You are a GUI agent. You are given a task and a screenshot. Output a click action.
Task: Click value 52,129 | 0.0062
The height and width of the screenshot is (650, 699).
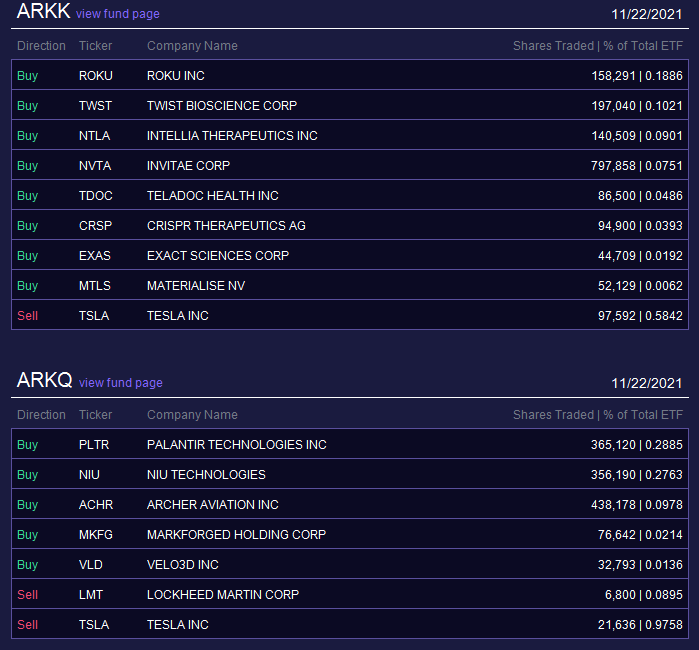coord(640,285)
